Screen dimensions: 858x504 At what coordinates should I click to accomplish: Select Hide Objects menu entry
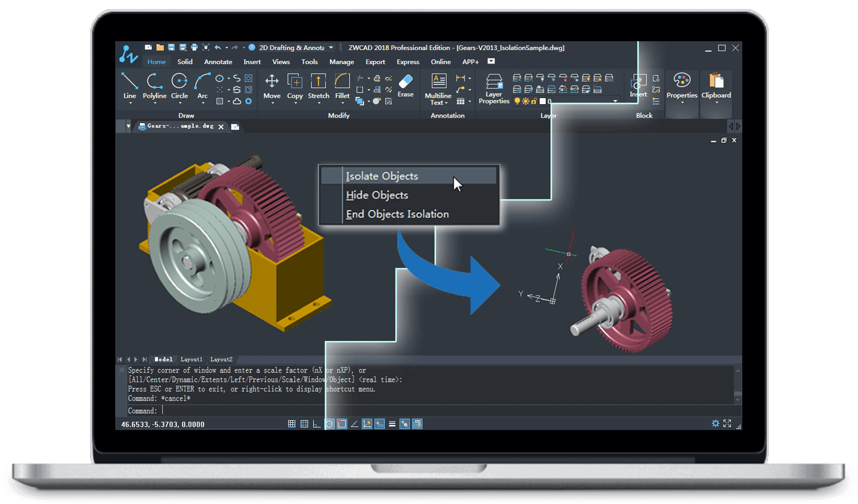409,195
